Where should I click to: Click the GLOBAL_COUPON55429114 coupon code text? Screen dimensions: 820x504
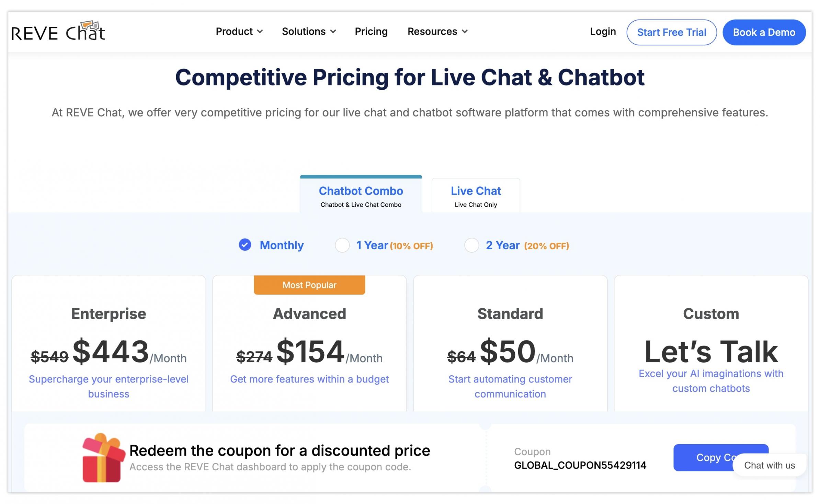coord(580,466)
